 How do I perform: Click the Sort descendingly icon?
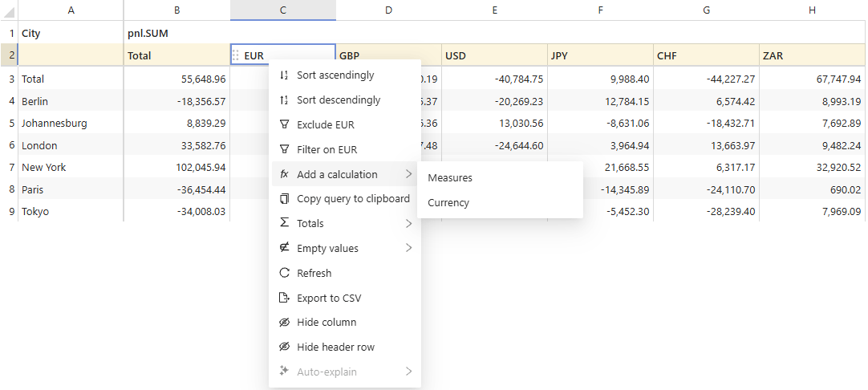click(x=284, y=100)
